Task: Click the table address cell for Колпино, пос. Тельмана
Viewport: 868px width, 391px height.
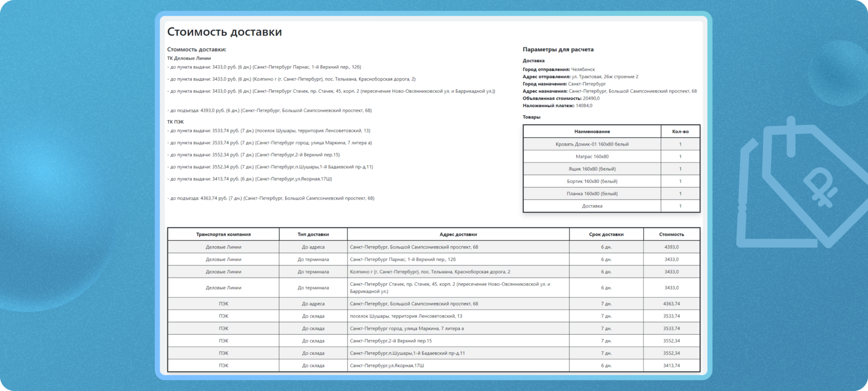Action: click(x=458, y=272)
